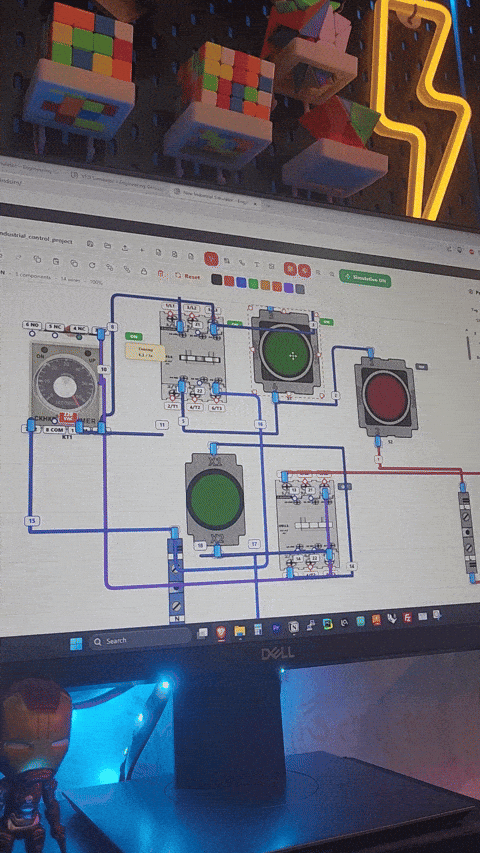
Task: Switch to the New Industrial Simulator browser tab
Action: pos(216,194)
